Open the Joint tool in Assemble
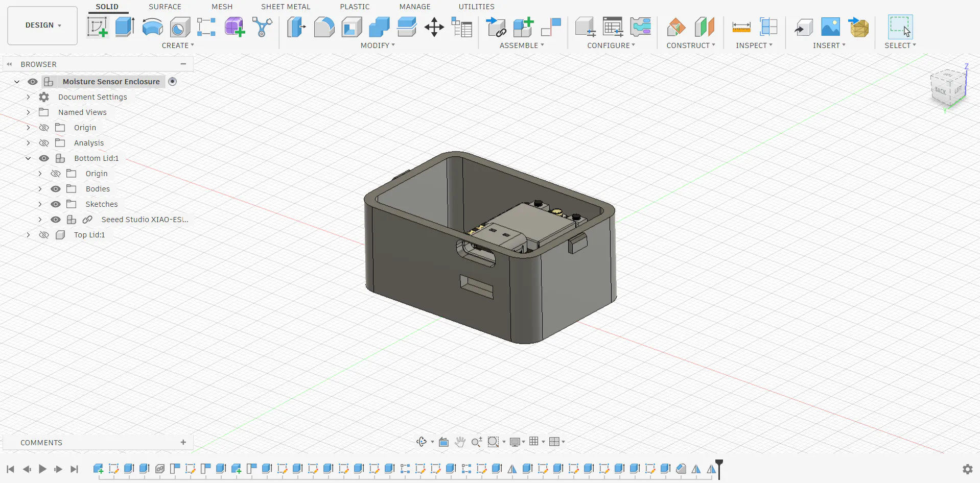980x483 pixels. click(551, 27)
